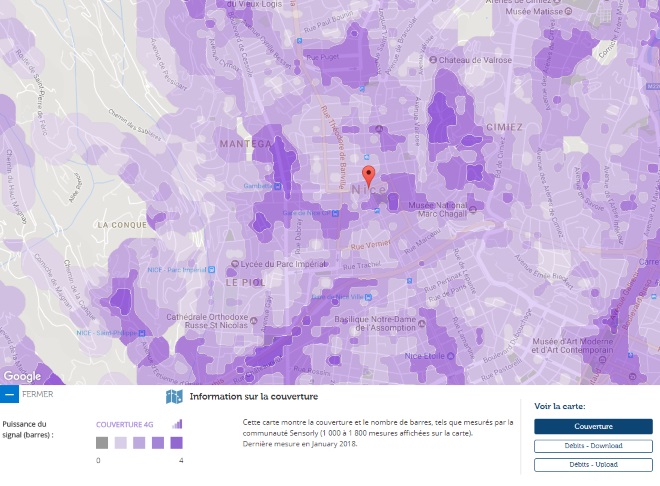Click the coverage map info icon
The image size is (660, 486).
tap(174, 396)
